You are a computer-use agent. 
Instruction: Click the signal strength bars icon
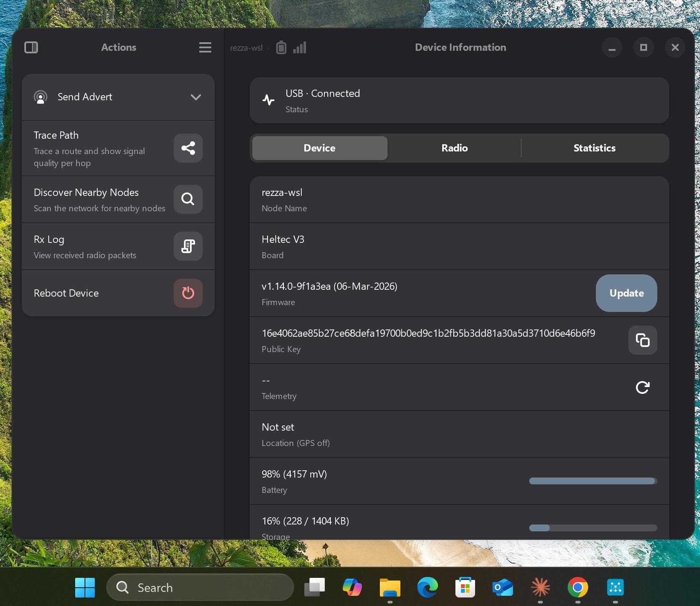point(300,48)
